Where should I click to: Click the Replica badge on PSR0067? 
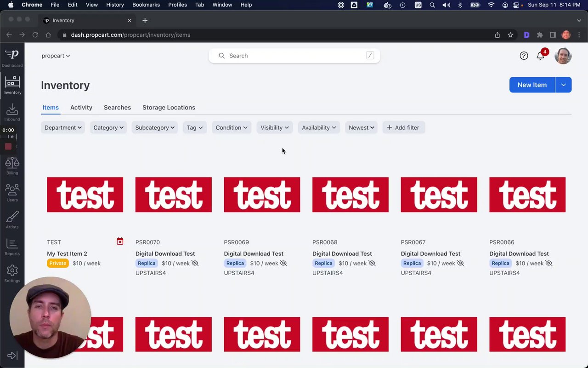pyautogui.click(x=412, y=263)
